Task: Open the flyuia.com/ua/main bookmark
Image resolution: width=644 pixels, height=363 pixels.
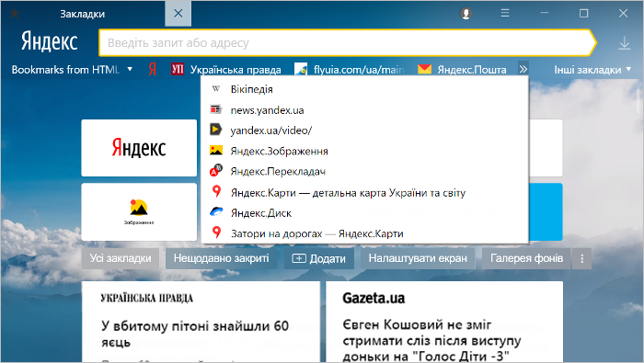Action: [x=350, y=69]
